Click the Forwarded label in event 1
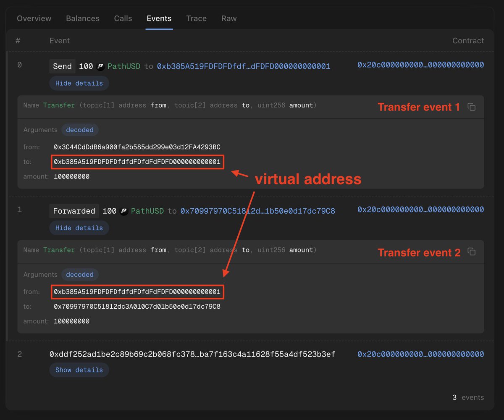The height and width of the screenshot is (420, 504). coord(74,211)
